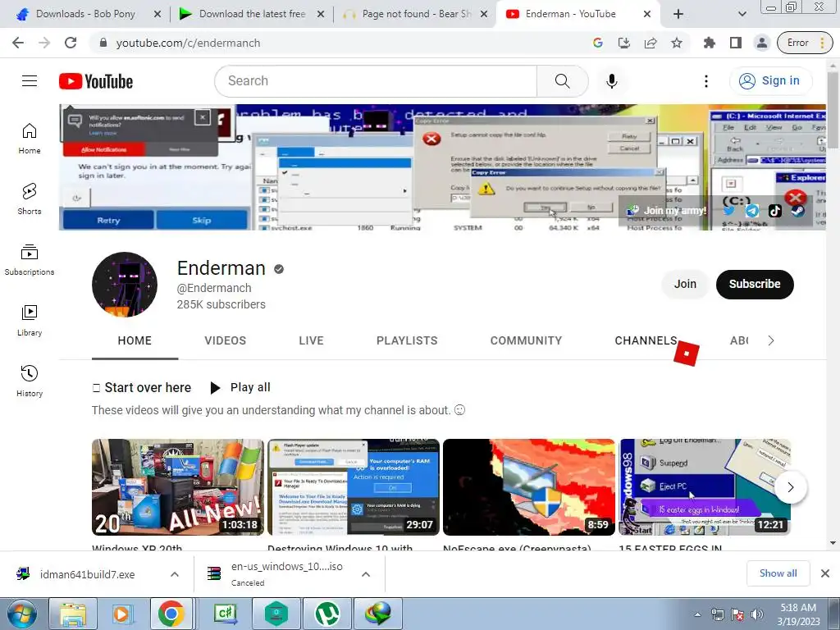The width and height of the screenshot is (840, 630).
Task: Open the VIDEOS channel tab
Action: point(225,340)
